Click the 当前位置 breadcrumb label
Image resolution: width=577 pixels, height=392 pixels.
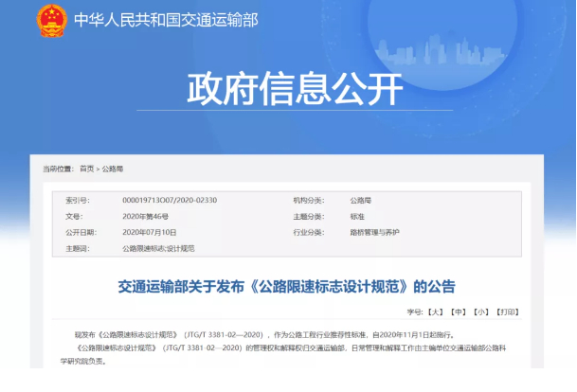[x=58, y=169]
